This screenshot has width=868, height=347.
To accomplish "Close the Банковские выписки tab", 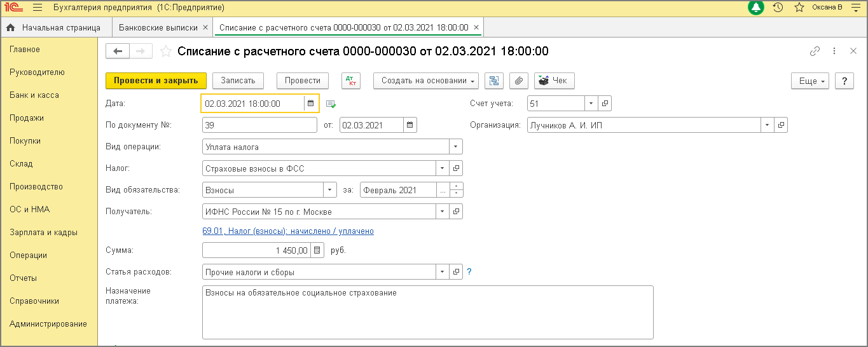I will click(x=205, y=27).
